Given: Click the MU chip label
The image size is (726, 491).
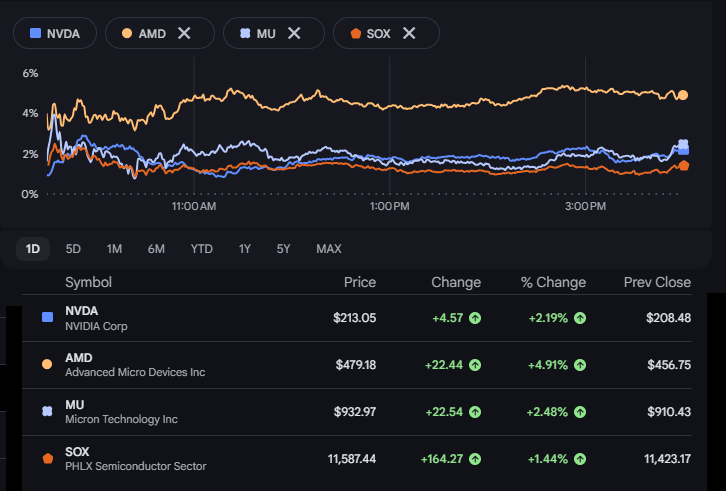Looking at the screenshot, I should tap(266, 34).
